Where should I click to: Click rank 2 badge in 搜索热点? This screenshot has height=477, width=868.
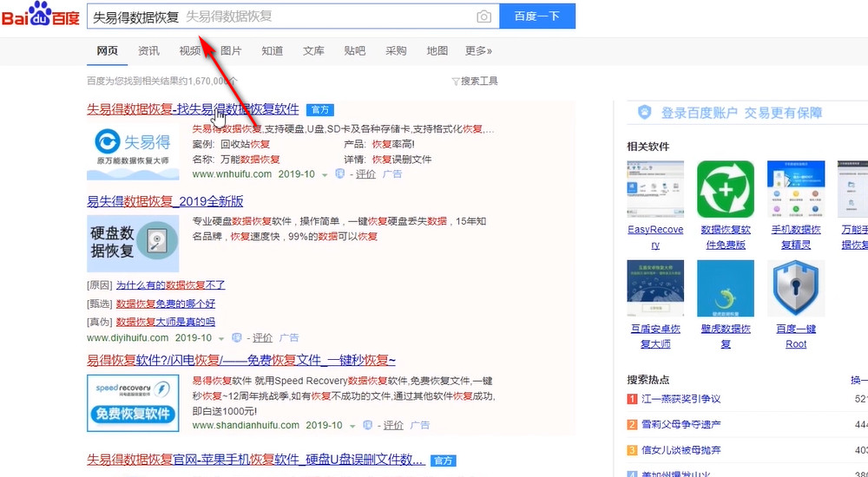pos(632,424)
